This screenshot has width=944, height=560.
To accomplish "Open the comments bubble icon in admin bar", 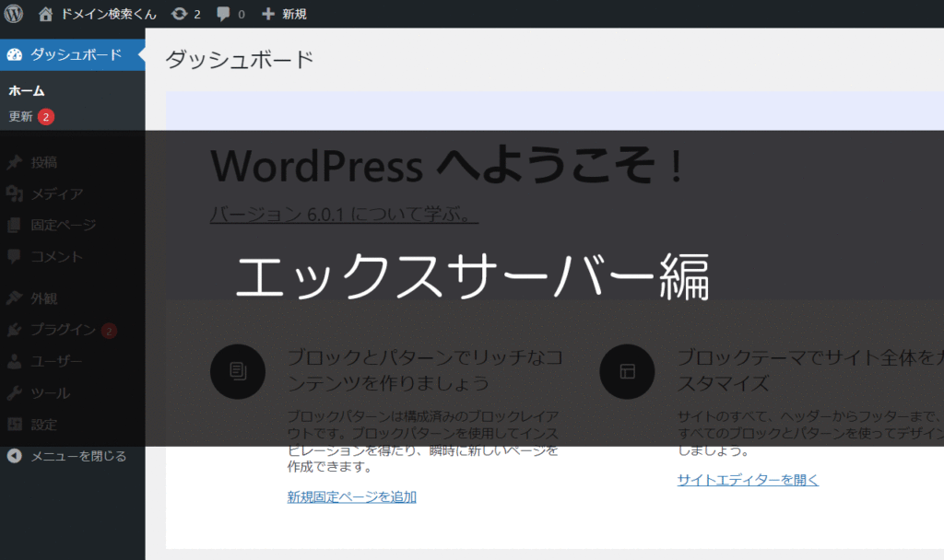I will click(223, 14).
